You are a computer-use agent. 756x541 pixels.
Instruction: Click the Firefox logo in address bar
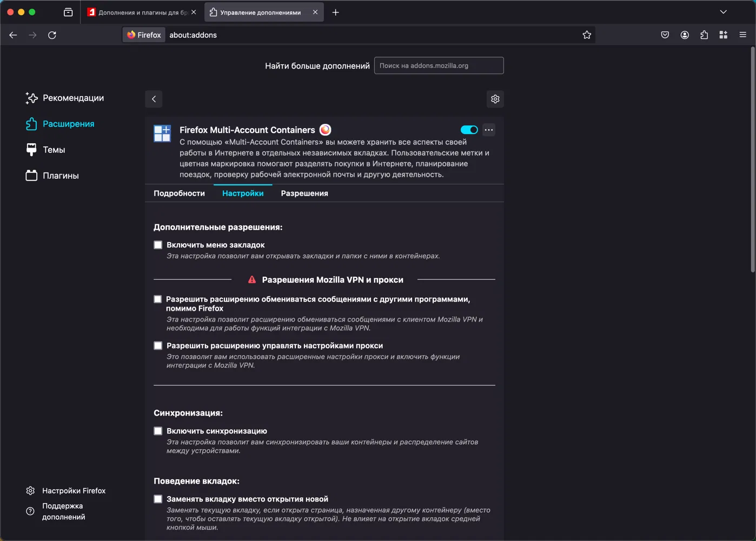[131, 35]
